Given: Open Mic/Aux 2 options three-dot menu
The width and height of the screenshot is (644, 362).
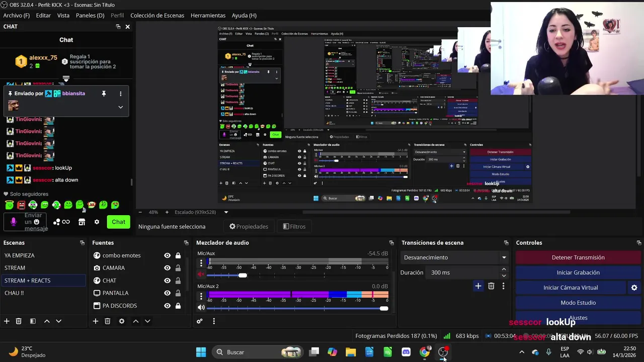Looking at the screenshot, I should coord(201,296).
